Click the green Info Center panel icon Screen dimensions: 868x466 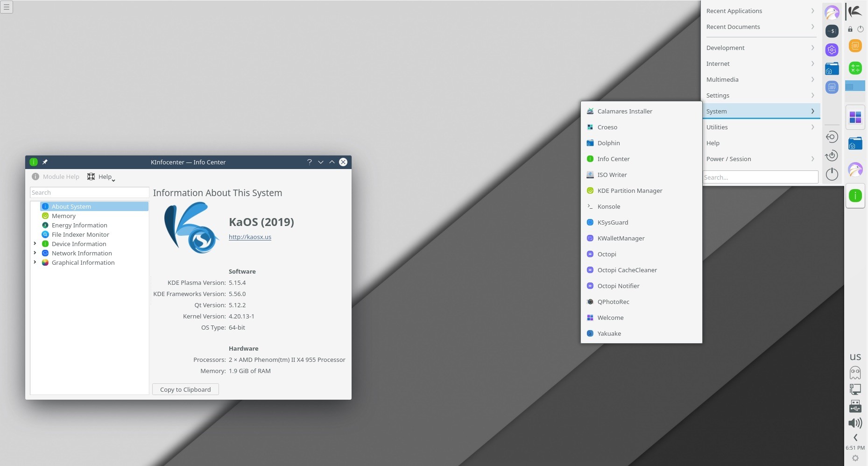pos(855,196)
